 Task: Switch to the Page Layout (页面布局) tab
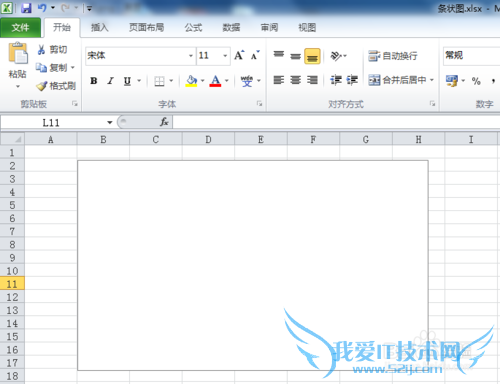pyautogui.click(x=146, y=27)
